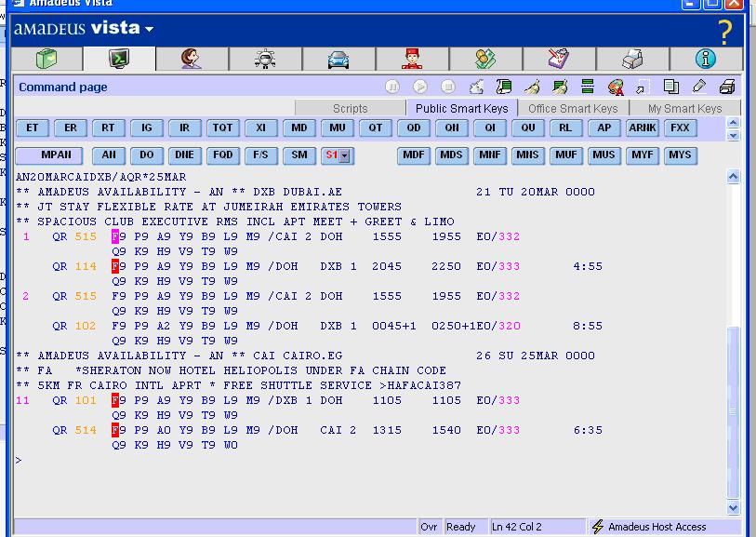Click flight number 102 in results

click(x=86, y=326)
